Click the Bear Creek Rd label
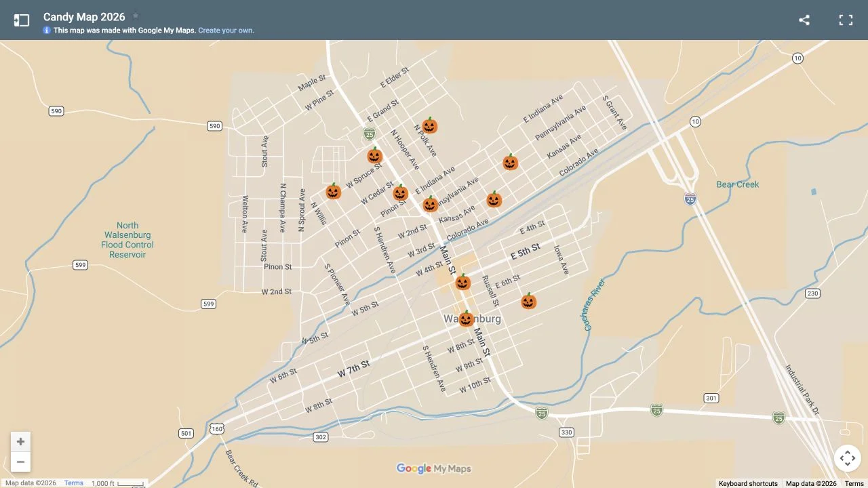868x488 pixels. click(x=241, y=469)
